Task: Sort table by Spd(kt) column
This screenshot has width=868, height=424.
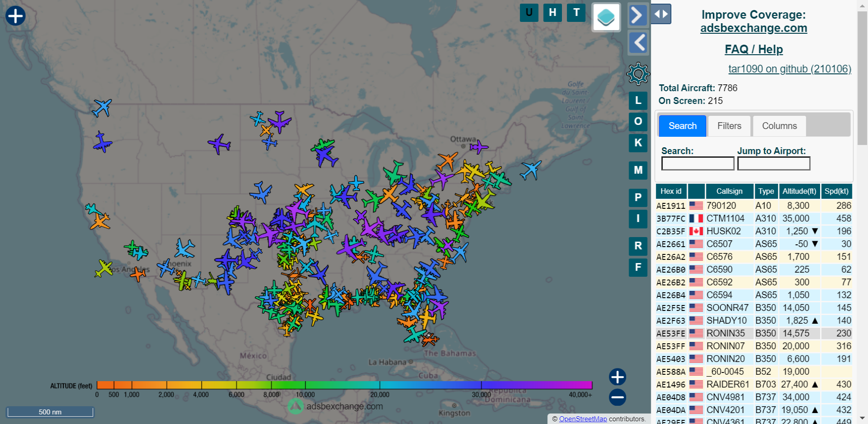Action: point(837,191)
